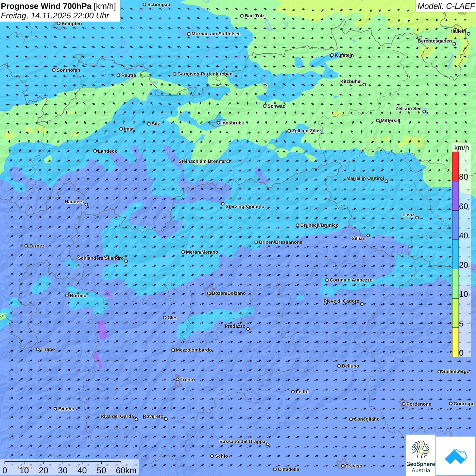Click the Brixen/Bressanone label

click(x=280, y=242)
